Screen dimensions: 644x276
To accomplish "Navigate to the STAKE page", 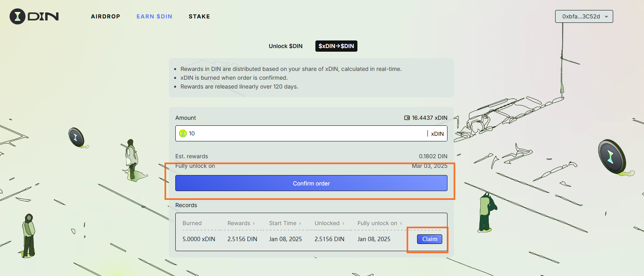I will (199, 16).
